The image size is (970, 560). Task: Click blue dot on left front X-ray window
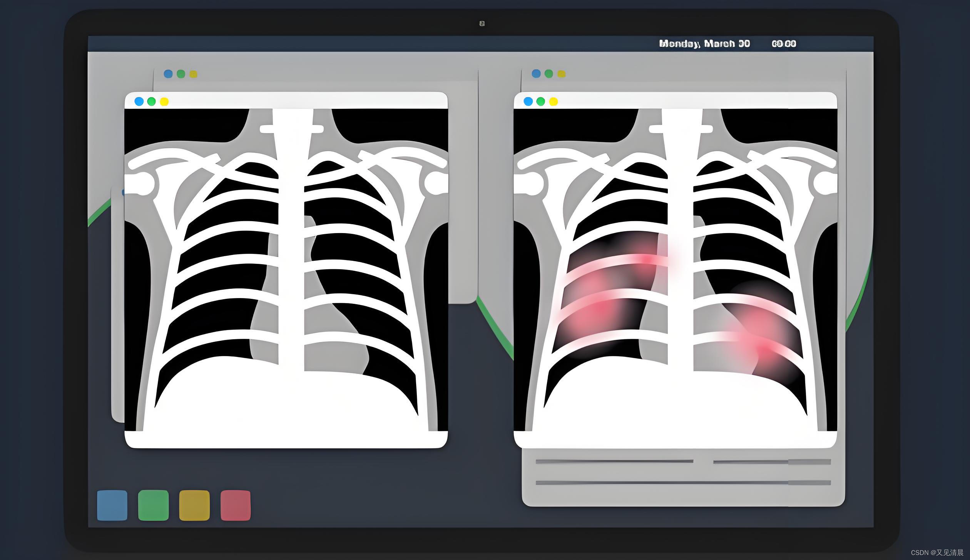139,102
